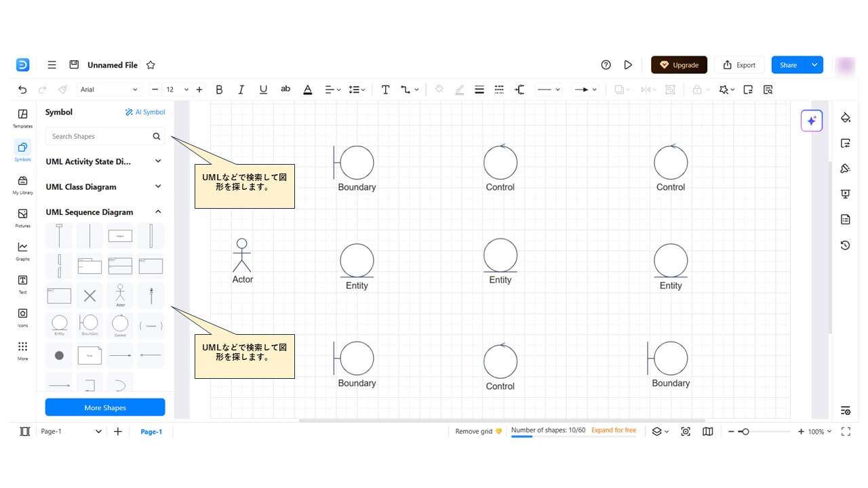Open the font color picker in the toolbar
Image resolution: width=868 pixels, height=488 pixels.
307,89
